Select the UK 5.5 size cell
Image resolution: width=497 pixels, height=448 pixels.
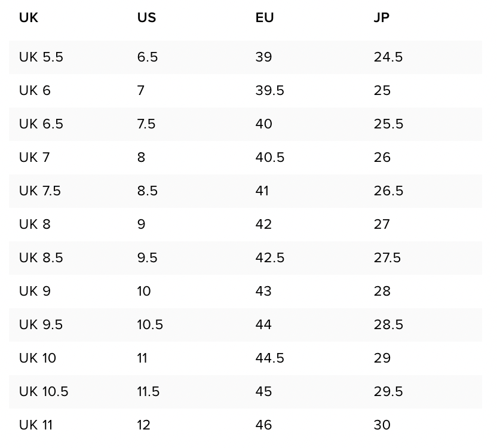point(41,57)
